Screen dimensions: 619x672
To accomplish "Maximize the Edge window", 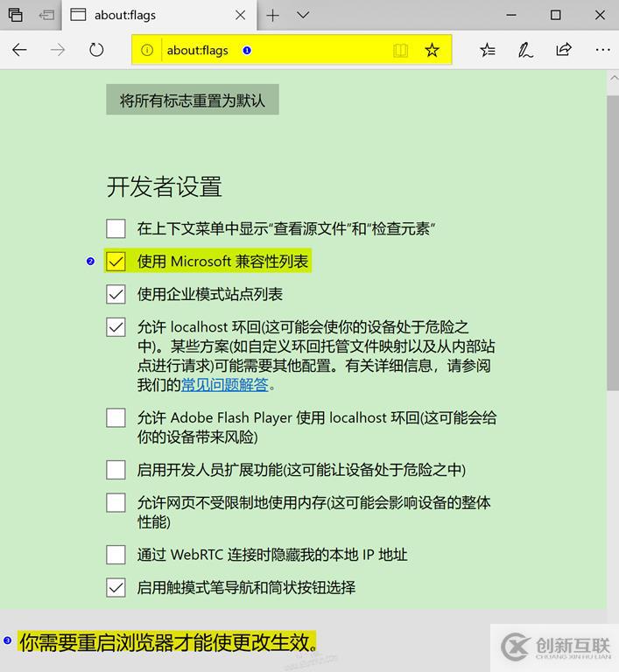I will pos(555,16).
